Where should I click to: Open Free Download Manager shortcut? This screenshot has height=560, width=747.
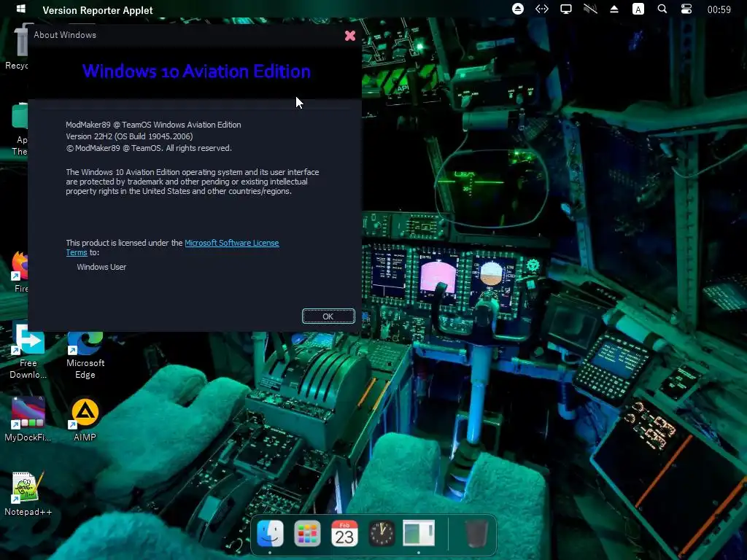coord(28,352)
